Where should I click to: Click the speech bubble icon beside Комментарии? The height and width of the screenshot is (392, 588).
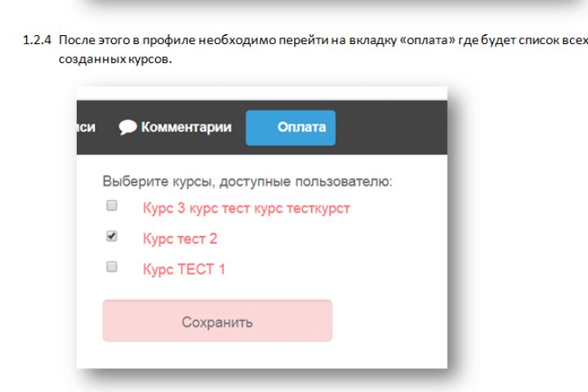(127, 127)
